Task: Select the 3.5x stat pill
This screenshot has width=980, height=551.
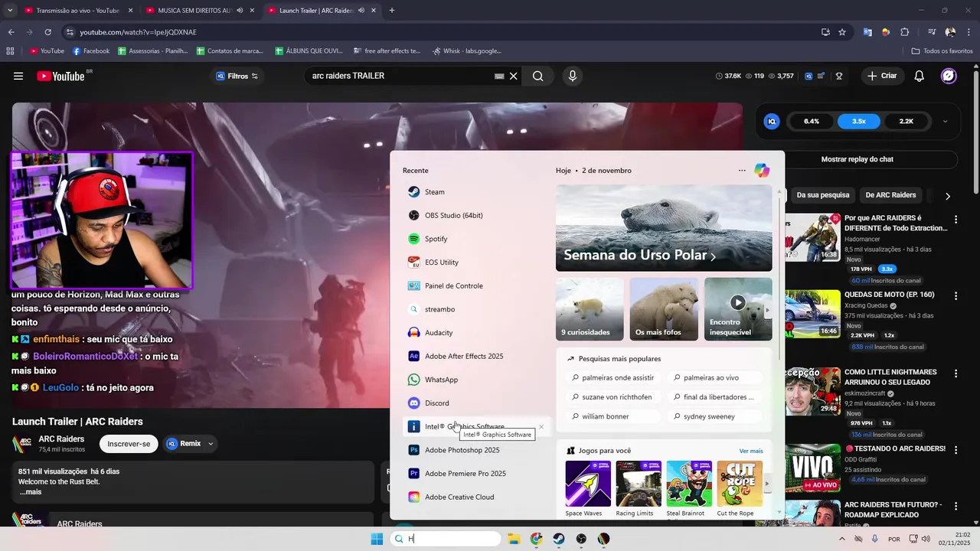Action: (x=859, y=121)
